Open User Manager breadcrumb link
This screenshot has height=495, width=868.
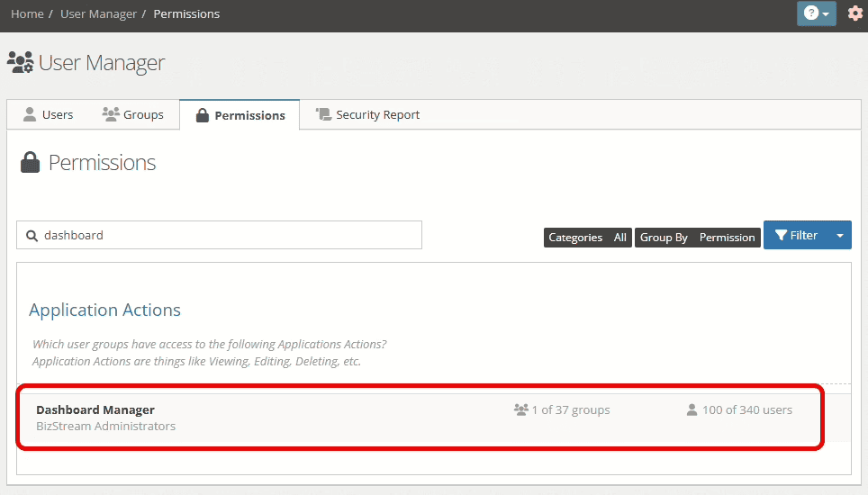[98, 13]
